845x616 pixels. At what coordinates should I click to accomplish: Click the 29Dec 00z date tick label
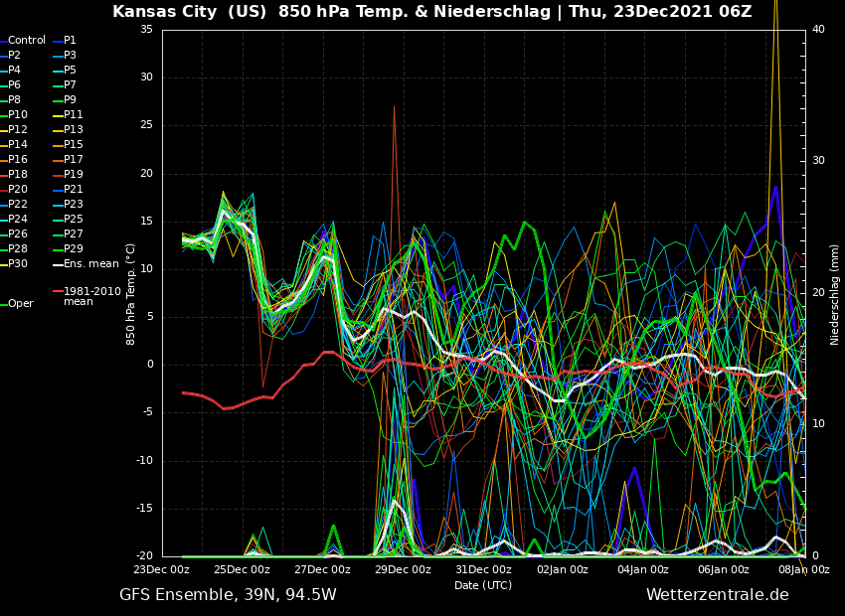[x=403, y=569]
